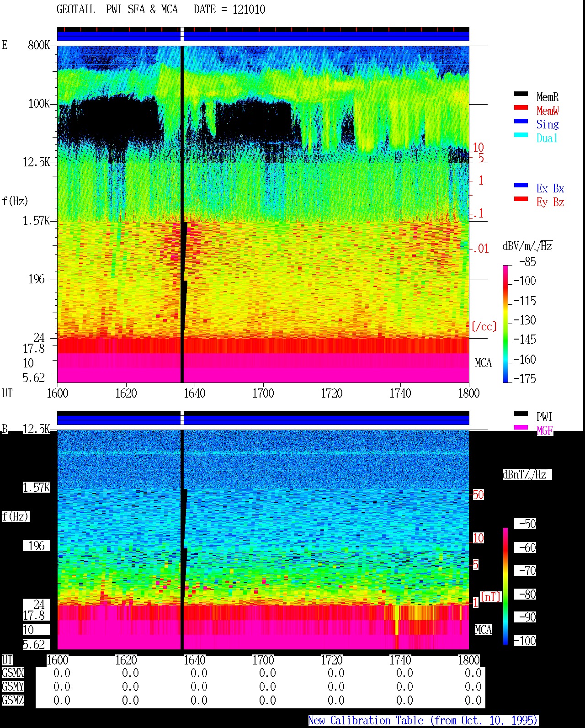Select the "-145" color scale value

(525, 340)
